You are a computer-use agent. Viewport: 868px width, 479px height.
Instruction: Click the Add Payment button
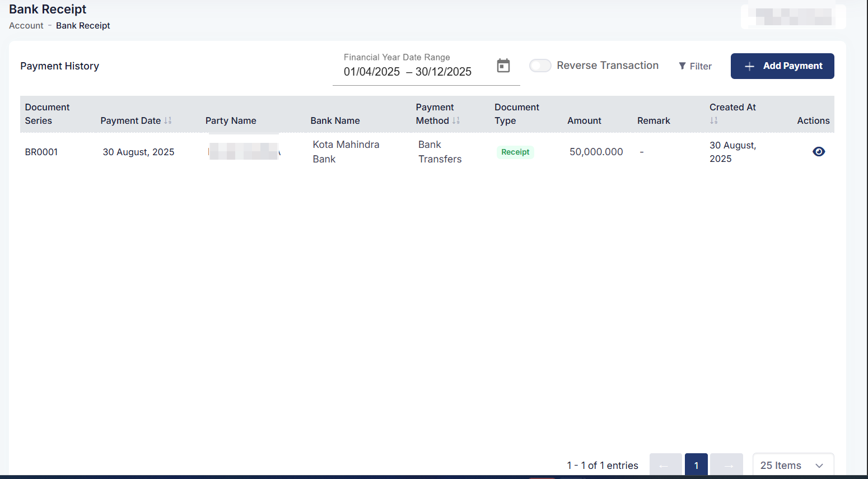coord(782,66)
